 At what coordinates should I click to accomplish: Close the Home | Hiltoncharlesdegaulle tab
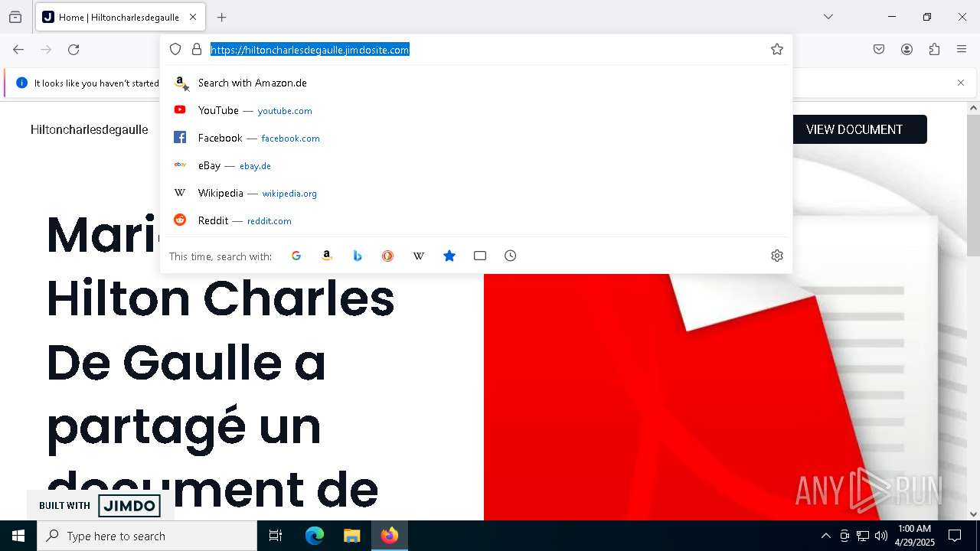(193, 17)
